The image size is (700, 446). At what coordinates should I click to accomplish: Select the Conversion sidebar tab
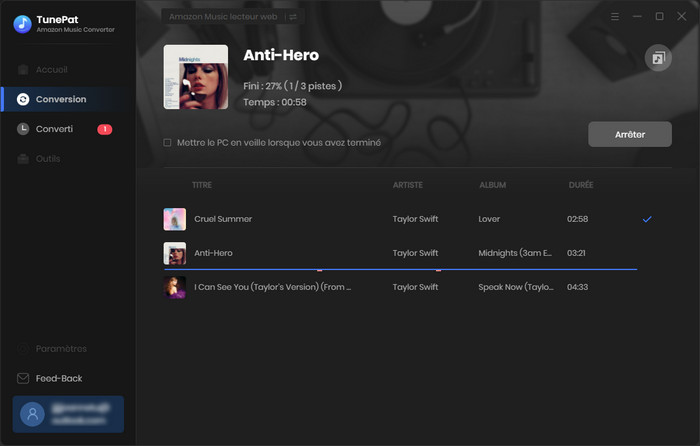[x=60, y=99]
